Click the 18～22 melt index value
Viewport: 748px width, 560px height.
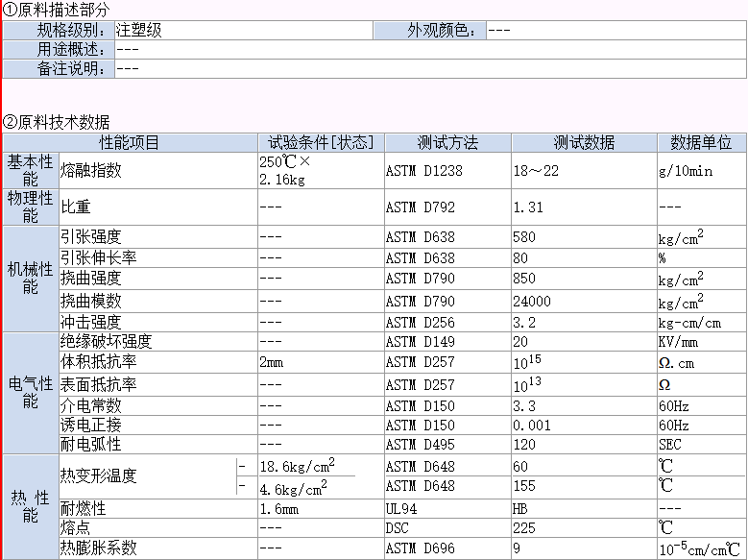(x=536, y=170)
